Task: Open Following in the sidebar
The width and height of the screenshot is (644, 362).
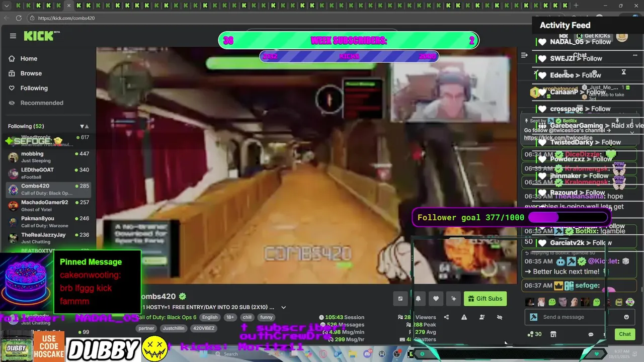Action: click(34, 88)
